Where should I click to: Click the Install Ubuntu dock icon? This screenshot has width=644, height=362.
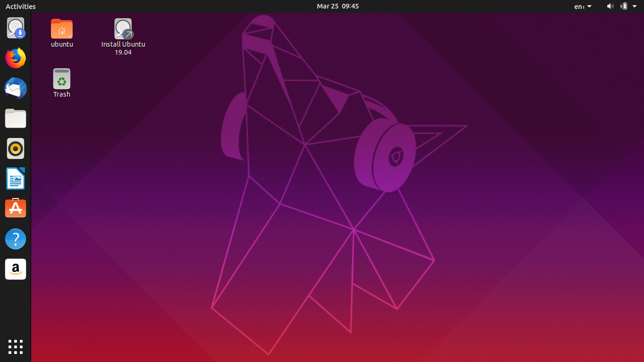tap(16, 28)
